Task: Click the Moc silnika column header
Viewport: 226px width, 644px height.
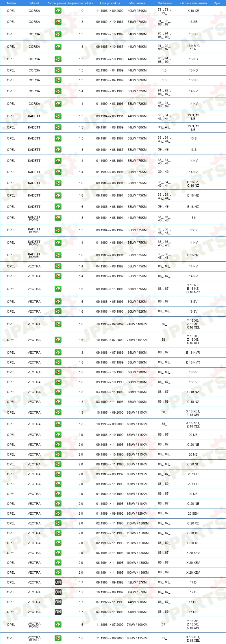Action: point(137,3)
